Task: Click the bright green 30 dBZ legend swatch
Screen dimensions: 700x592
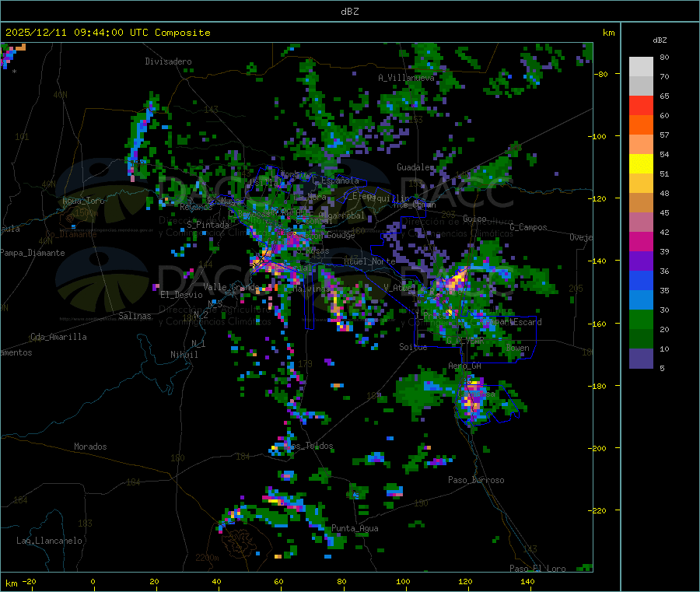Action: point(641,319)
